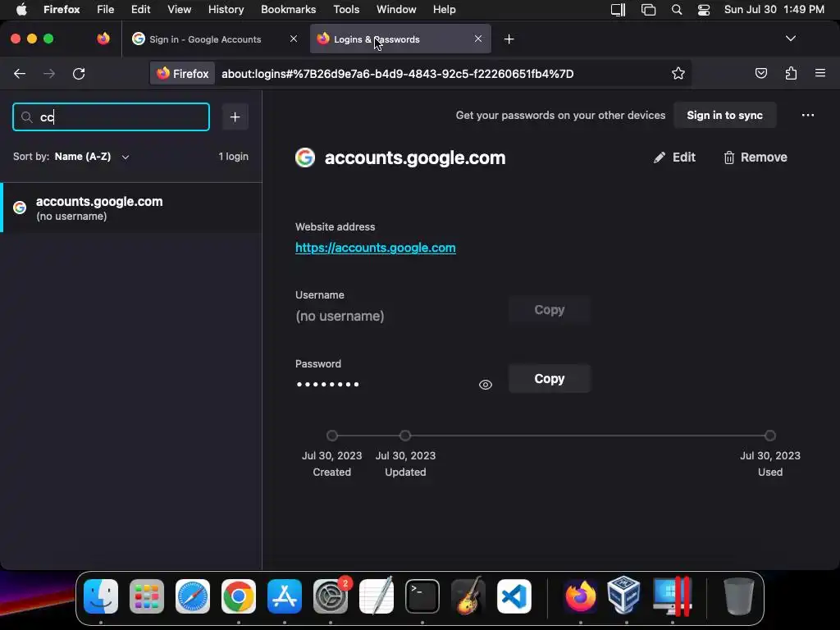Select accounts.google.com login in list
Image resolution: width=840 pixels, height=630 pixels.
pyautogui.click(x=131, y=208)
